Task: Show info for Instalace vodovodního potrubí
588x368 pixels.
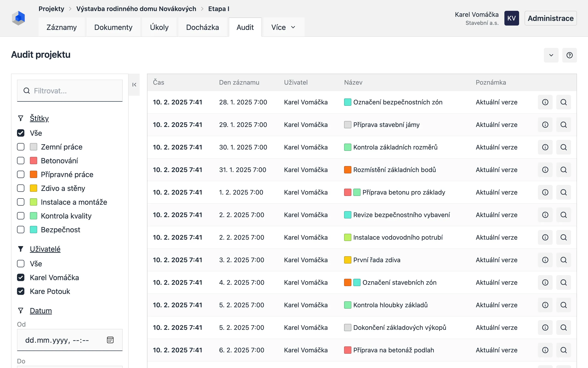Action: 545,237
